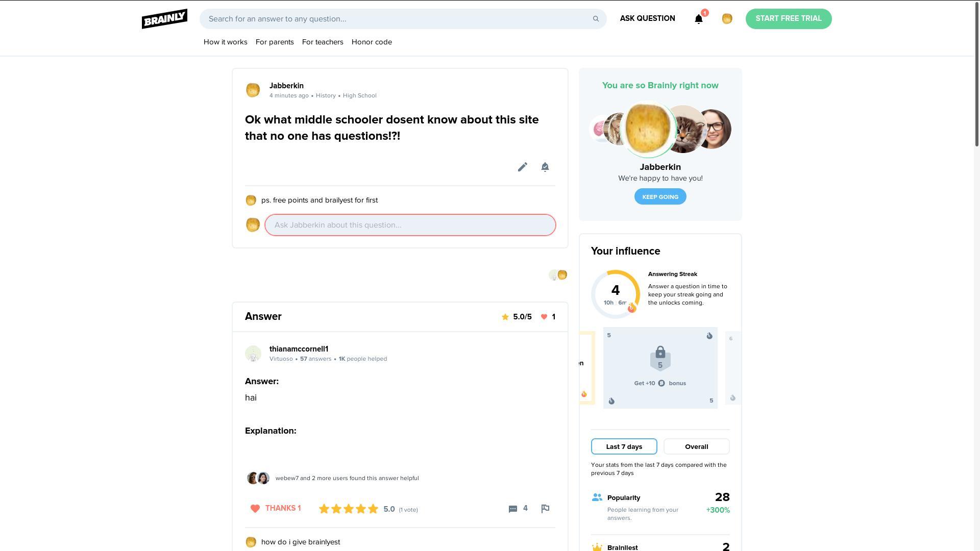Image resolution: width=980 pixels, height=551 pixels.
Task: Open the Honor code menu item
Action: click(x=372, y=42)
